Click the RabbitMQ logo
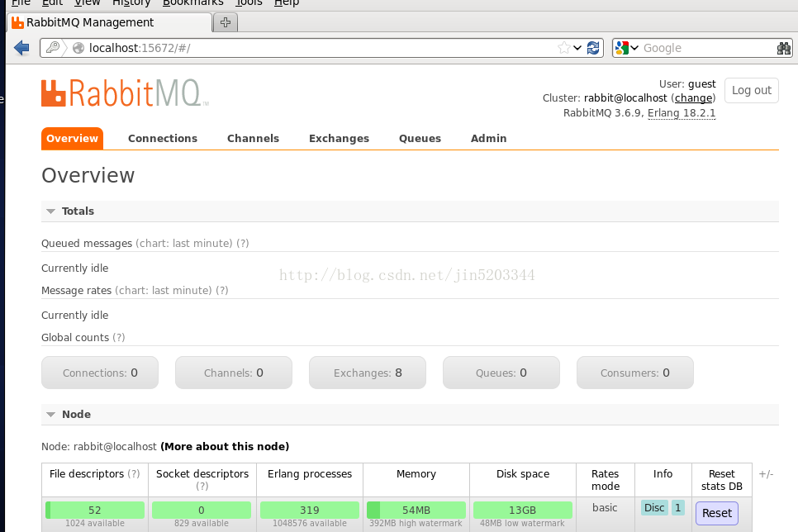 (x=125, y=93)
